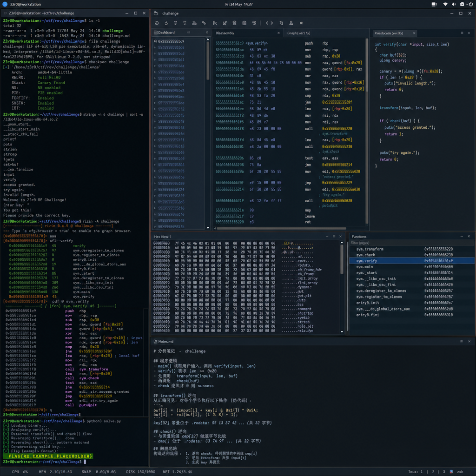476x476 pixels.
Task: Click the edit pencil-square icon in toolbar
Action: pyautogui.click(x=225, y=23)
